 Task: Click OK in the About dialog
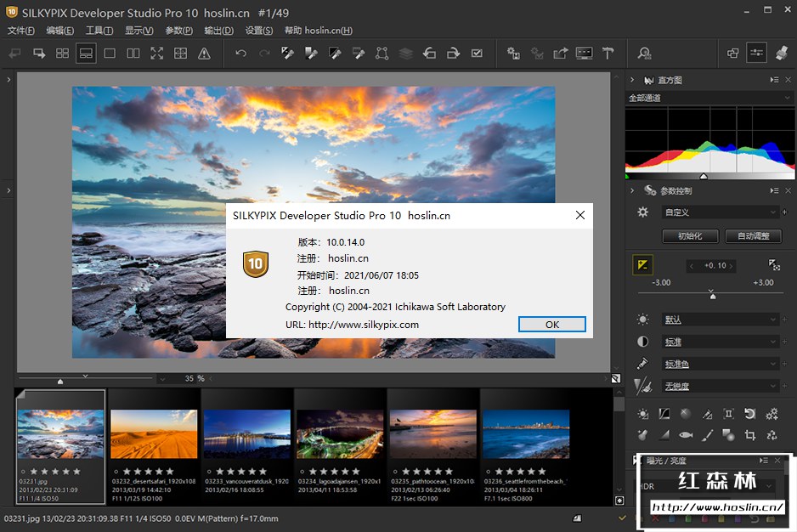tap(551, 325)
